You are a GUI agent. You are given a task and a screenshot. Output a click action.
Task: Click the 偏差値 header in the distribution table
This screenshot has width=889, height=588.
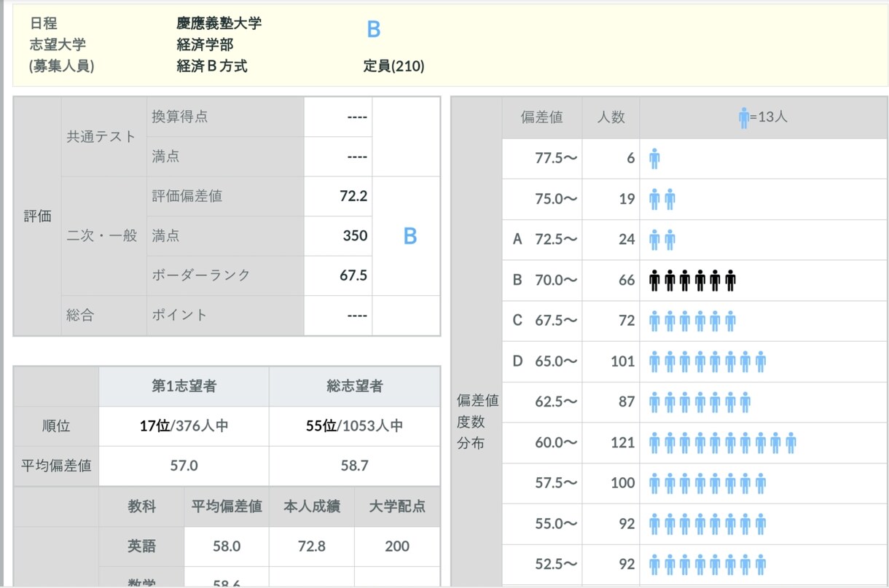[x=541, y=117]
